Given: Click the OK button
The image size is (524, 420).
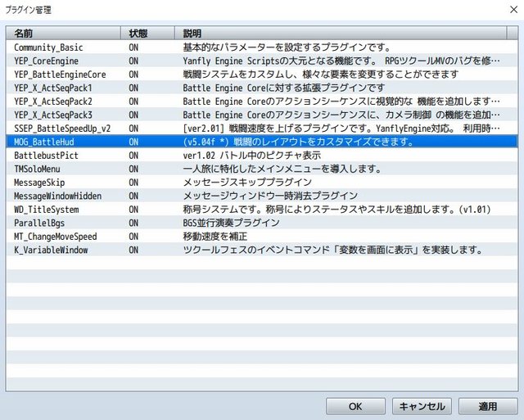Looking at the screenshot, I should coord(355,406).
